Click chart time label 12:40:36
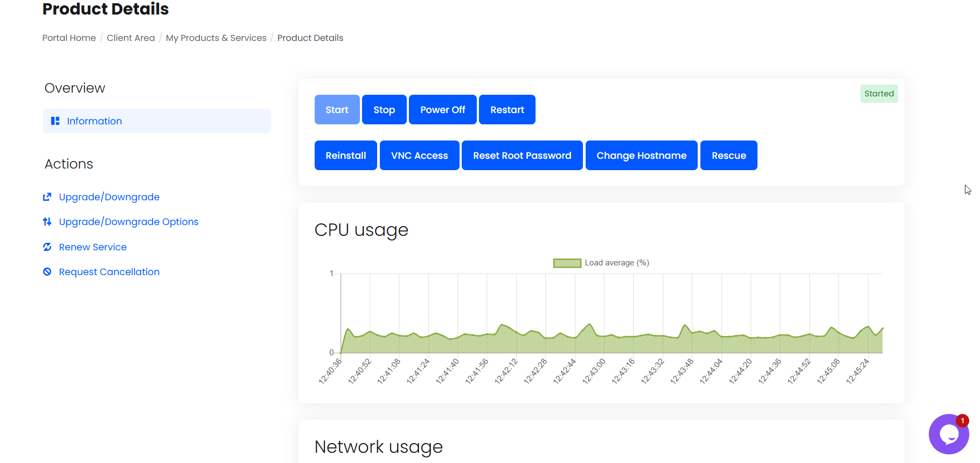Screen dimensions: 980x463 (330, 371)
